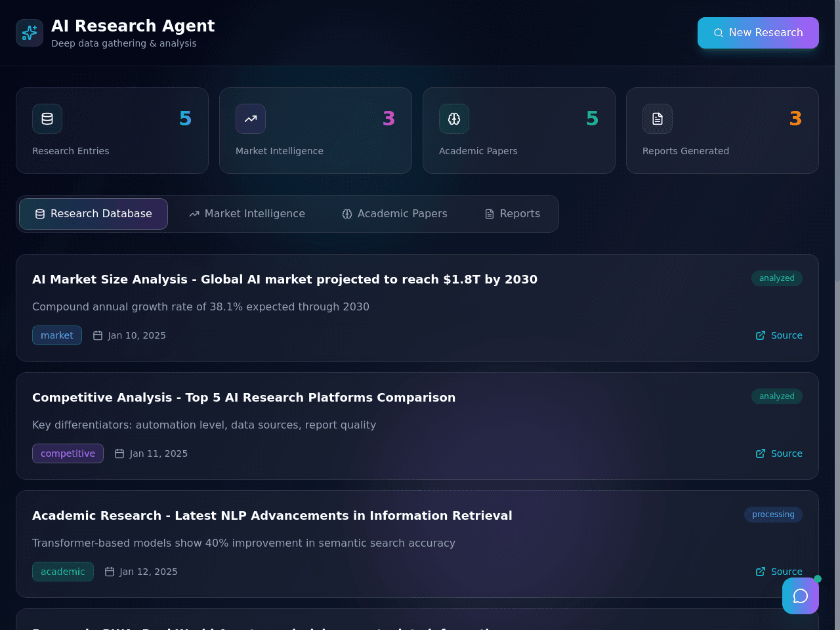The image size is (840, 630).
Task: Open Source link for AI Market Size Analysis
Action: [x=779, y=335]
